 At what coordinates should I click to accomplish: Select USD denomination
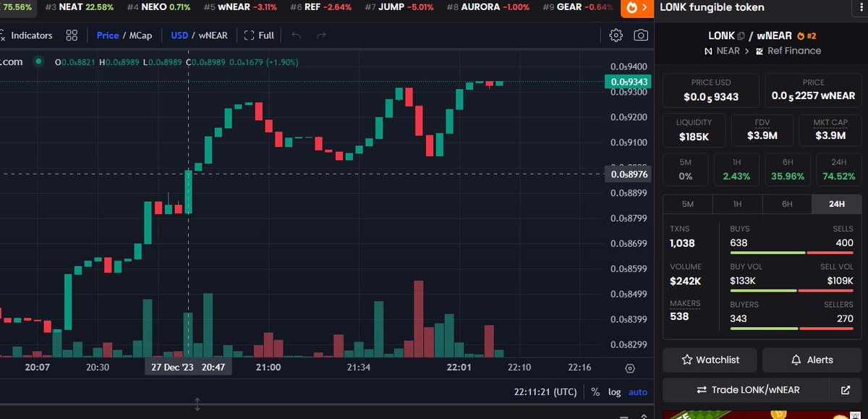tap(179, 35)
